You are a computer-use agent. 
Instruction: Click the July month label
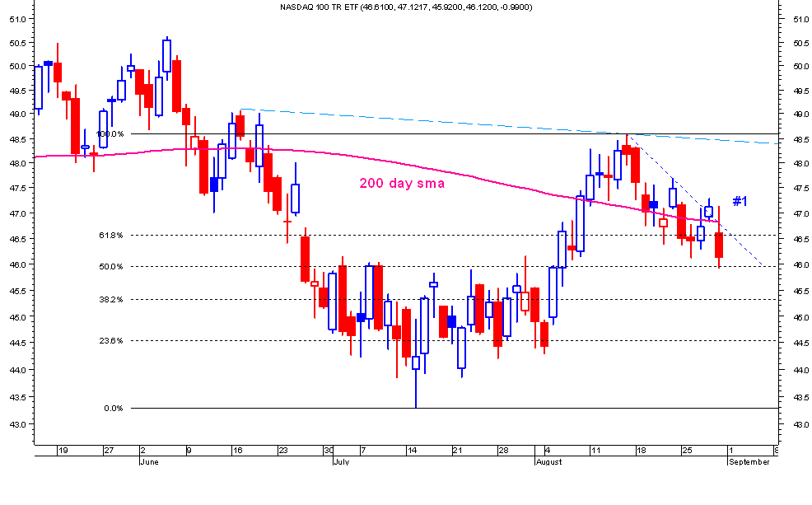[x=341, y=461]
